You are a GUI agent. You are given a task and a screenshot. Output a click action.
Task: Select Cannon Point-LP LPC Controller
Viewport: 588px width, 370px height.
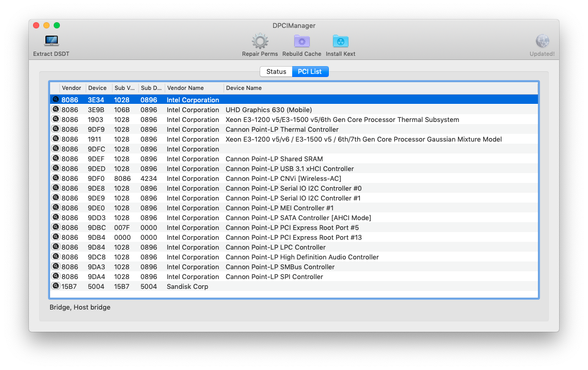[276, 248]
